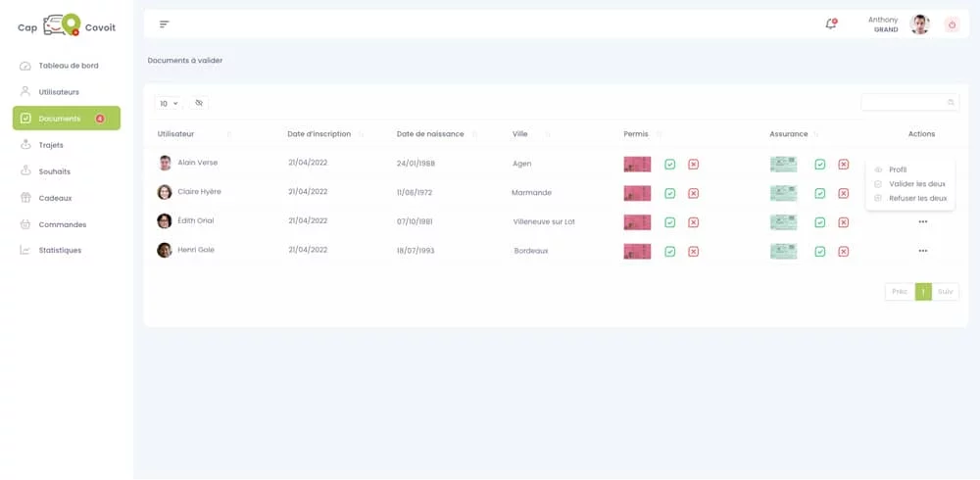Click the Préc pagination button
This screenshot has height=480, width=980.
tap(900, 292)
